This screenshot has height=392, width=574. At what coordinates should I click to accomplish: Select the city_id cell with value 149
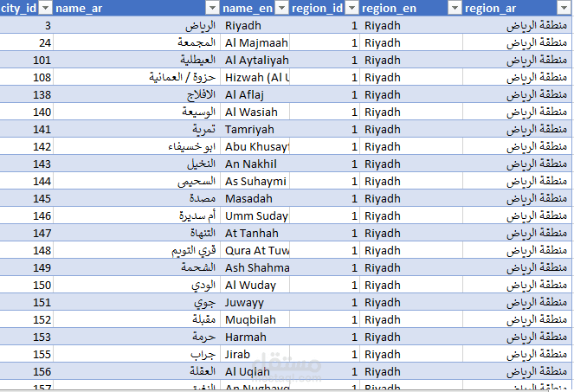tap(26, 267)
